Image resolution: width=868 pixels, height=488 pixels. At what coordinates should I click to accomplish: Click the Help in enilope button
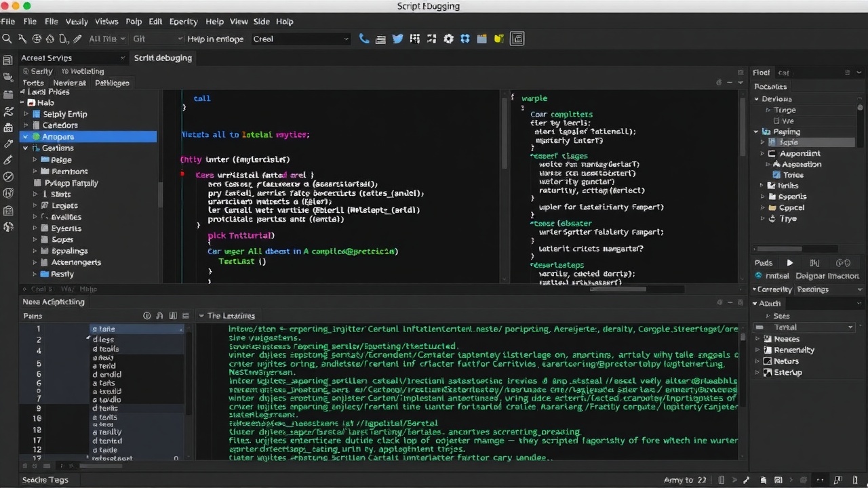click(215, 39)
